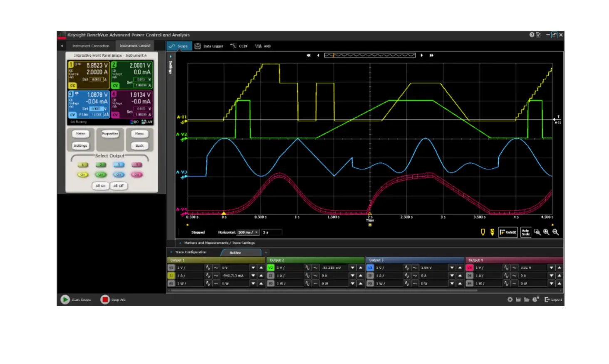
Task: Select the Active trace configuration tab
Action: [235, 252]
